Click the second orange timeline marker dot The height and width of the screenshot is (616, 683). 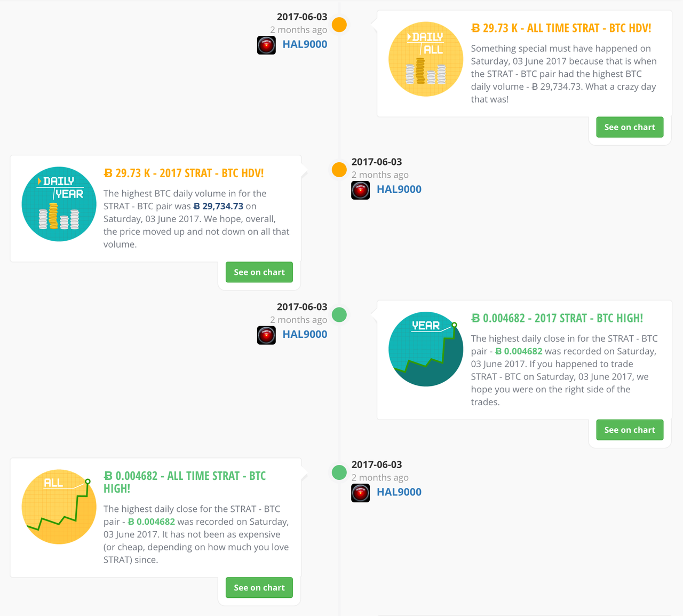pyautogui.click(x=339, y=170)
